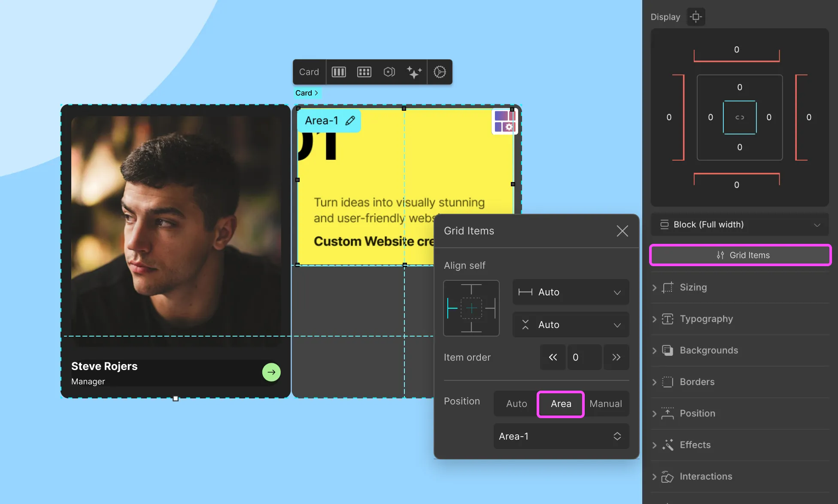
Task: Expand the Sizing section
Action: coord(740,287)
